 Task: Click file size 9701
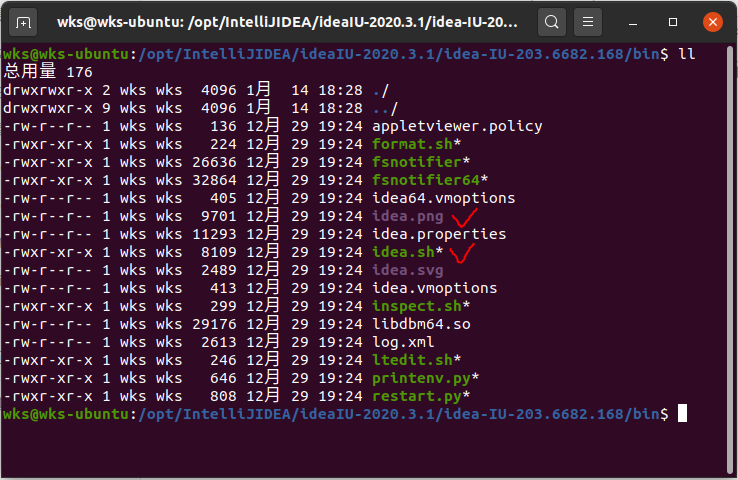tap(219, 216)
